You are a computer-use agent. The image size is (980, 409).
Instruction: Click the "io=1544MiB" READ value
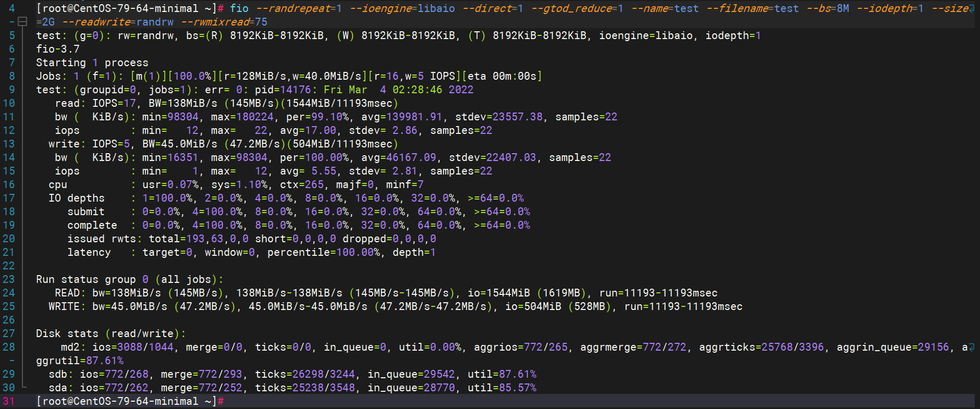(499, 293)
